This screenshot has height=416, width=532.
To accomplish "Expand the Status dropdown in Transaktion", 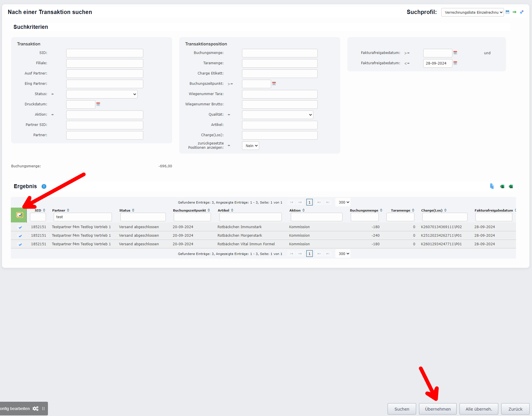I will coord(102,94).
